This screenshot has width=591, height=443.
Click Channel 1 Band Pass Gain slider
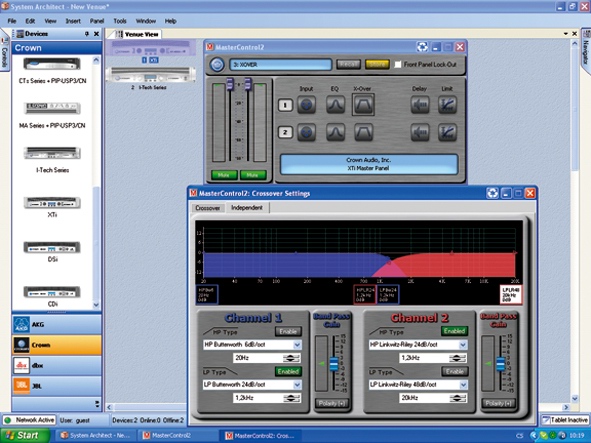click(x=334, y=364)
